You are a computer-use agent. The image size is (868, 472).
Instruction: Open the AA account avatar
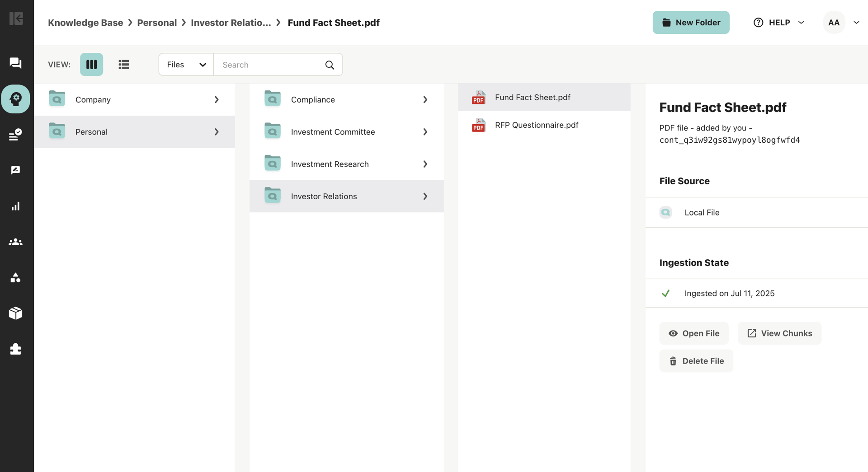click(x=834, y=22)
